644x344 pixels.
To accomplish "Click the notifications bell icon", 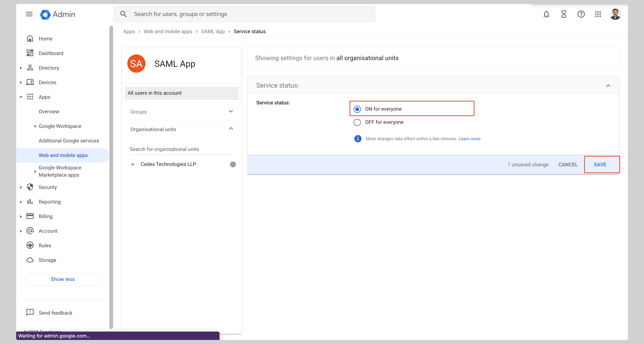I will [x=547, y=14].
